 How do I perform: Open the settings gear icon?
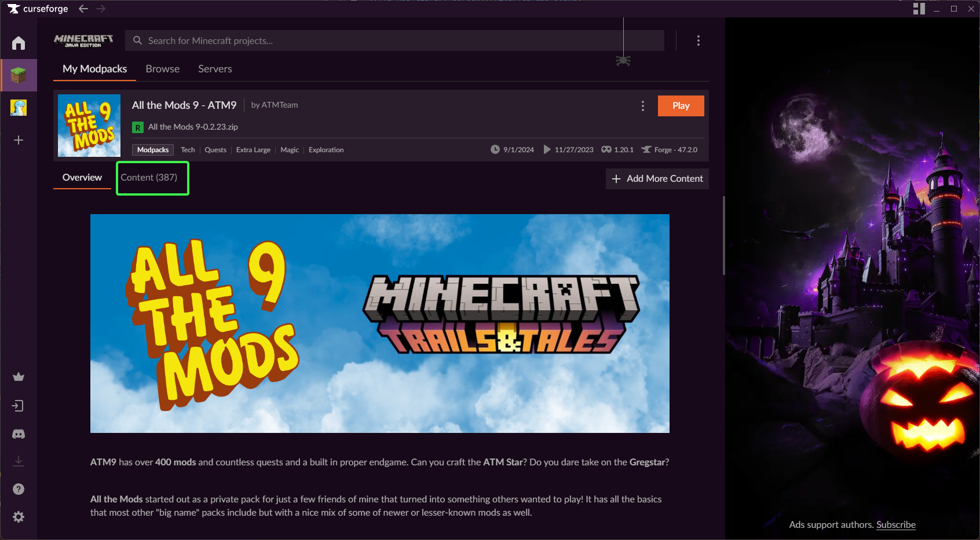pyautogui.click(x=19, y=517)
